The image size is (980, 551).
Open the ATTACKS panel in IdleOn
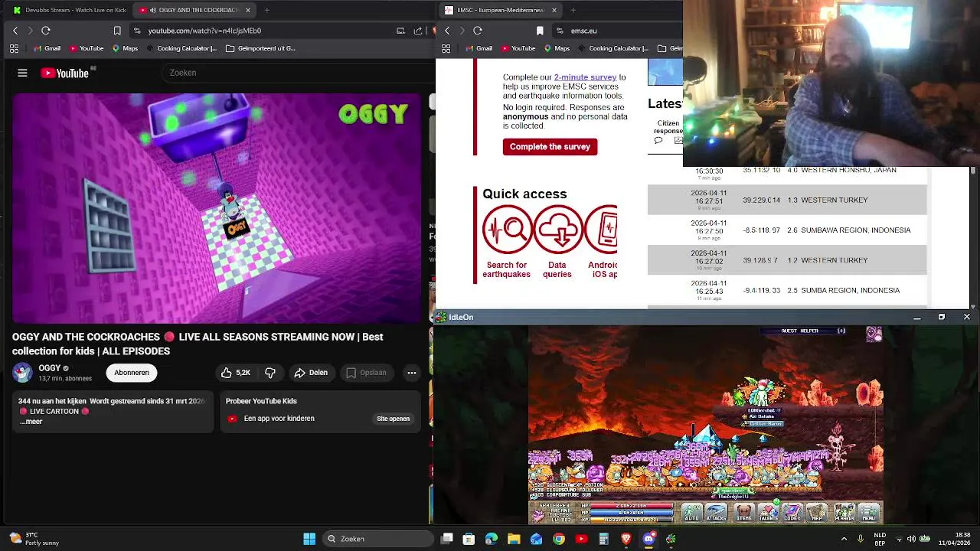(x=717, y=513)
